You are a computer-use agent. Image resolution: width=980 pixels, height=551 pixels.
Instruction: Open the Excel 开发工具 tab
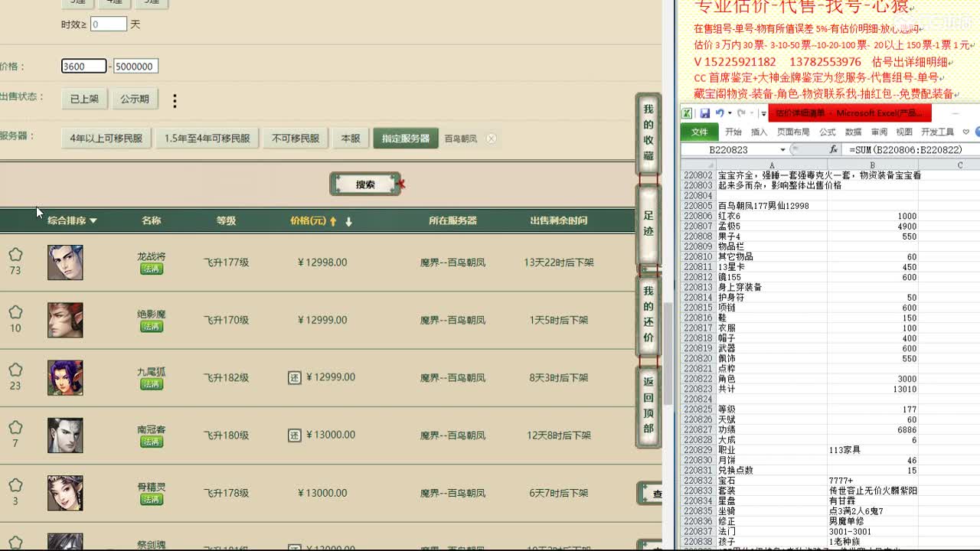pos(937,132)
